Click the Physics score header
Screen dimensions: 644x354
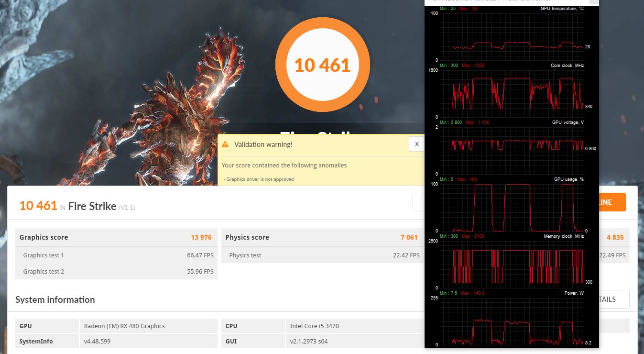(x=247, y=237)
